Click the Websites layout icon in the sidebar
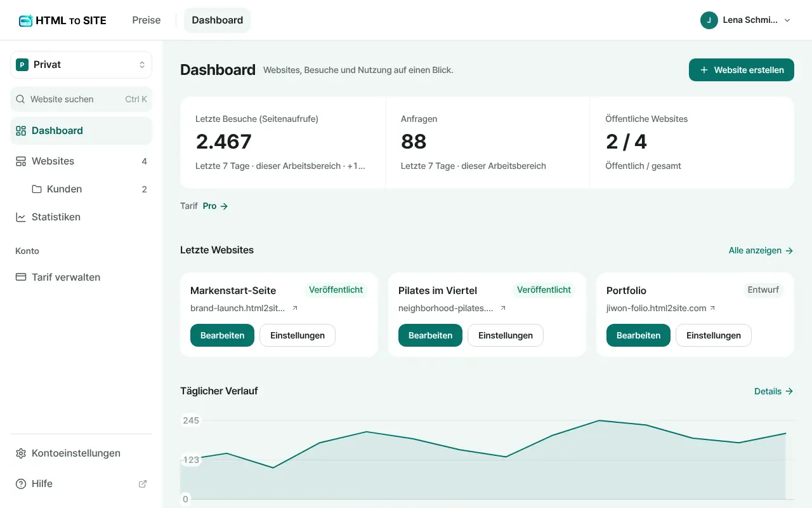The width and height of the screenshot is (812, 508). pos(21,161)
